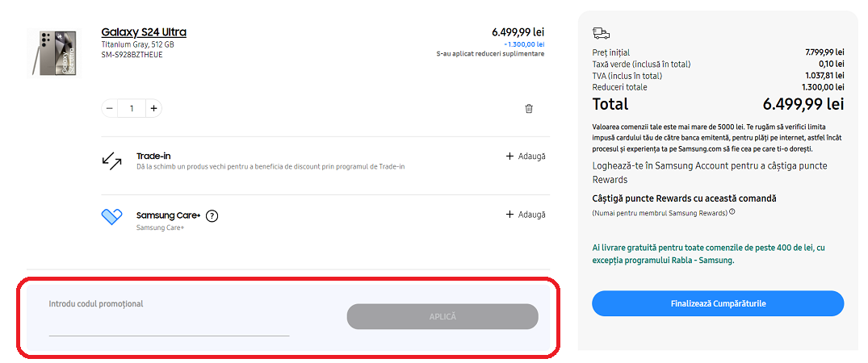Click the info icon beside Samsung Rewards note

click(732, 212)
